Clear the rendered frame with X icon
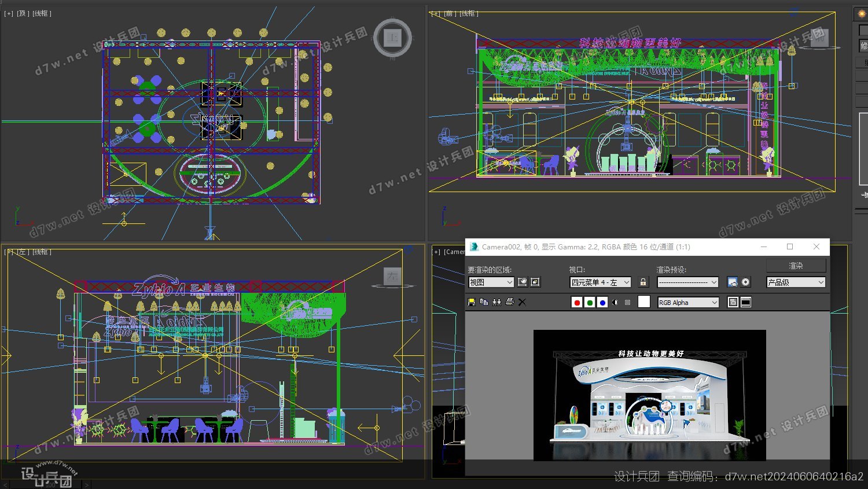 click(522, 302)
